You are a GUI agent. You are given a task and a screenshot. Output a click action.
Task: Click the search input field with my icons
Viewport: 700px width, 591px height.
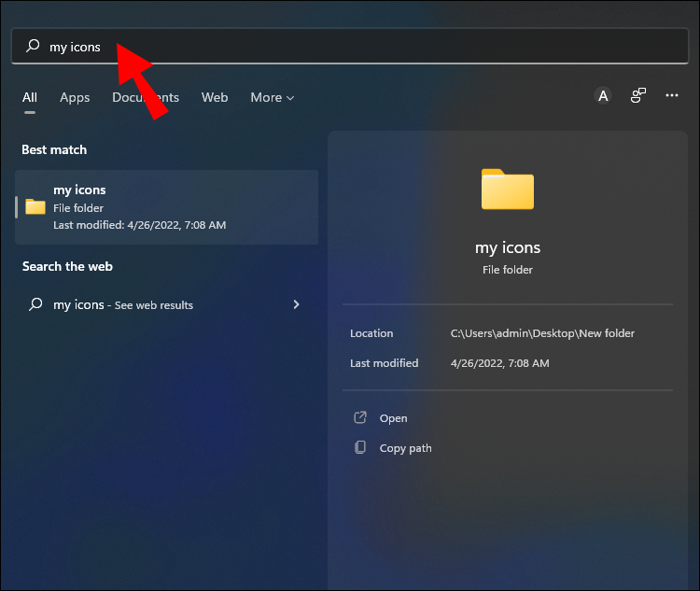point(350,46)
